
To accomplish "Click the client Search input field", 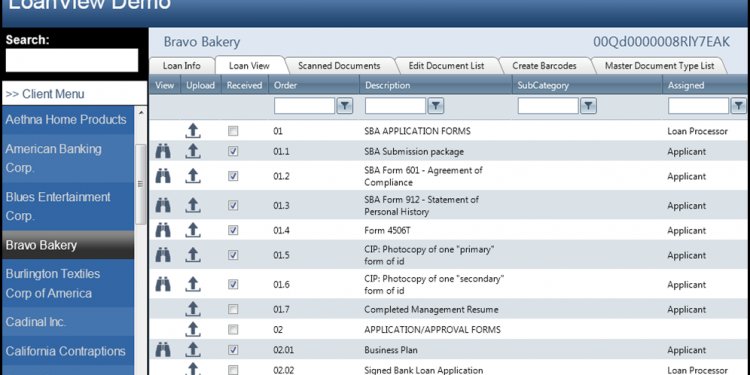I will (x=72, y=60).
